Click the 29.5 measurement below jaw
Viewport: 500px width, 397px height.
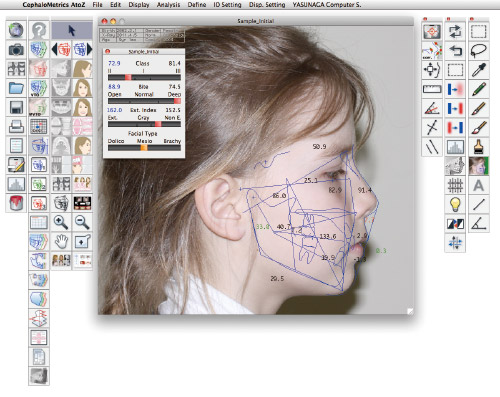tap(277, 278)
